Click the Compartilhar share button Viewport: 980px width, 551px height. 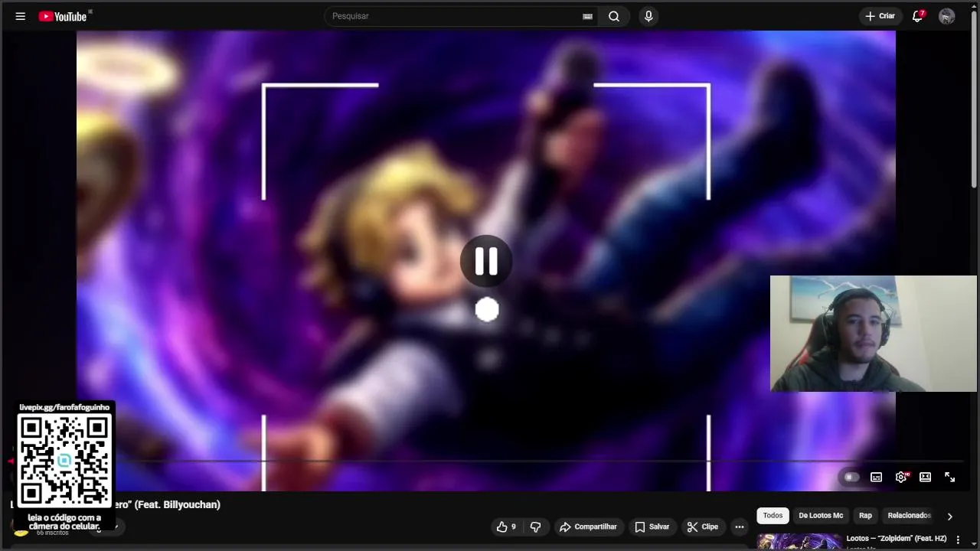[x=588, y=527]
